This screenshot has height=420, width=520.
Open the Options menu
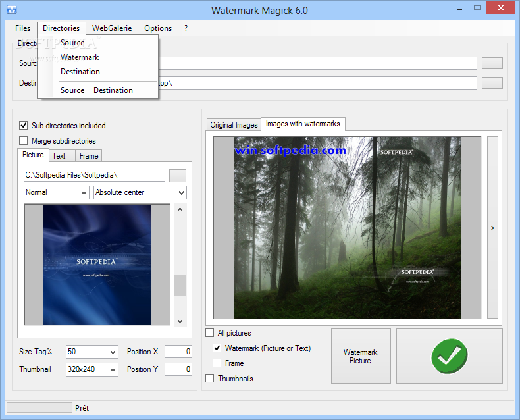(158, 28)
